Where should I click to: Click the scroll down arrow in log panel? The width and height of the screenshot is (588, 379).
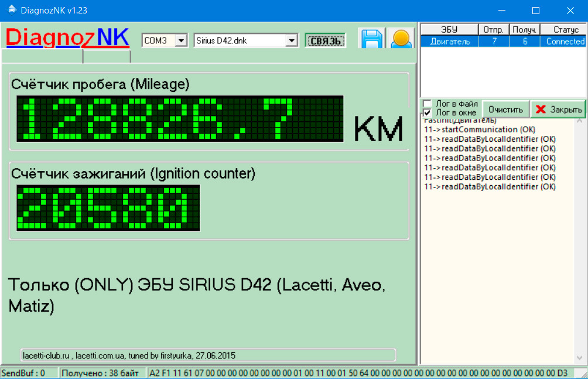[580, 357]
